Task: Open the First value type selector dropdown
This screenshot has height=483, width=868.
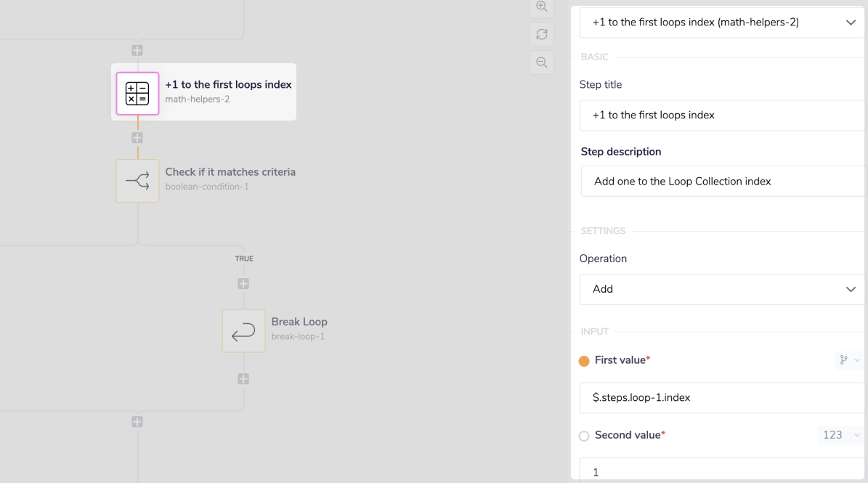Action: pyautogui.click(x=848, y=360)
